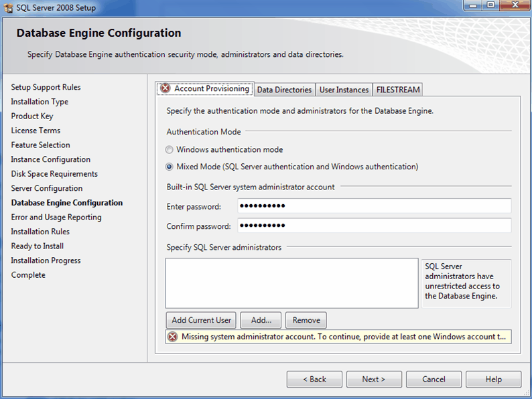The height and width of the screenshot is (399, 532).
Task: Open the Data Directories tab
Action: click(284, 90)
